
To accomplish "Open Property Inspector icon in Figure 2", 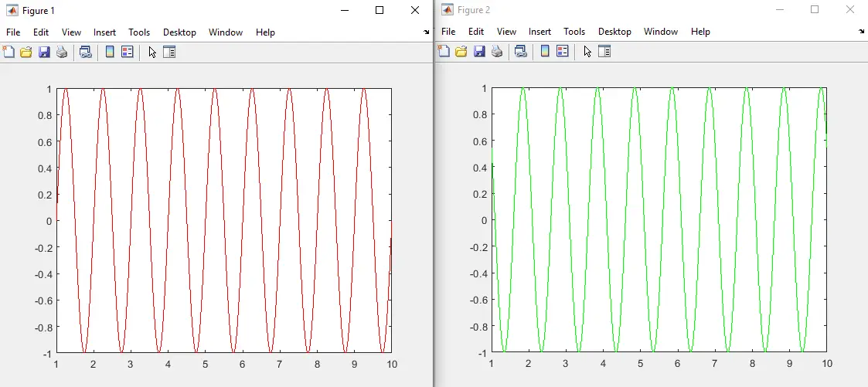I will click(x=604, y=52).
